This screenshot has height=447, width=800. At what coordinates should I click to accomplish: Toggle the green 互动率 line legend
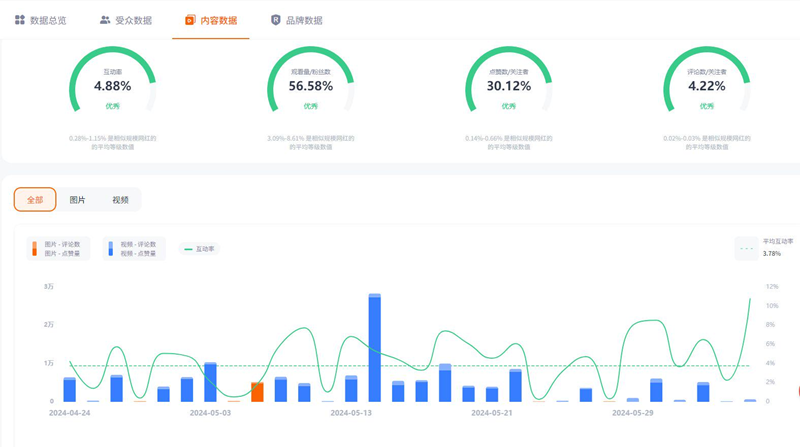[200, 249]
